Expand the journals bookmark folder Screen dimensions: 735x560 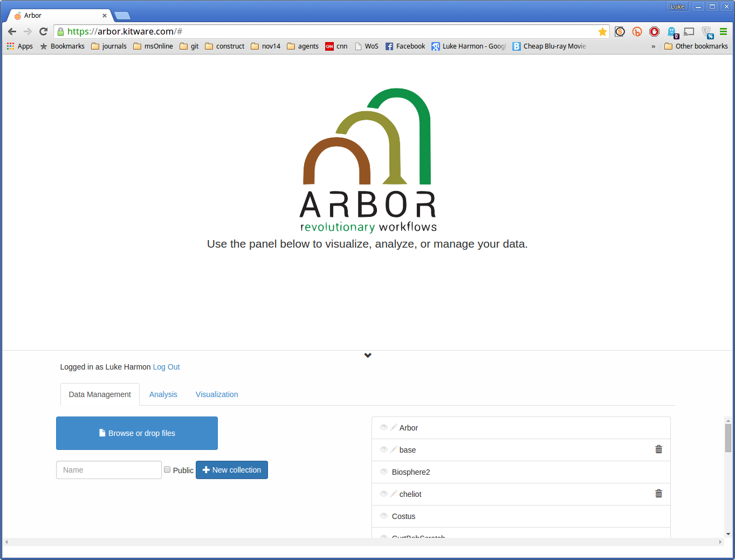click(x=109, y=46)
